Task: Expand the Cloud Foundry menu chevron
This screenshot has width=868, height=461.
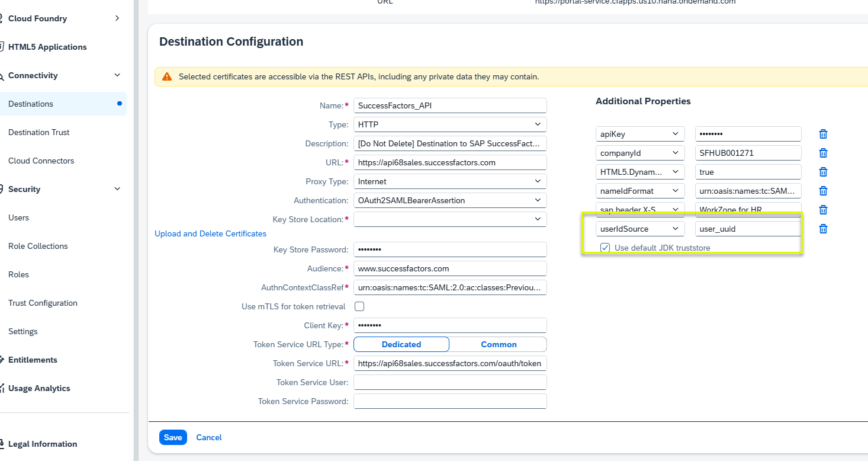Action: (x=117, y=18)
